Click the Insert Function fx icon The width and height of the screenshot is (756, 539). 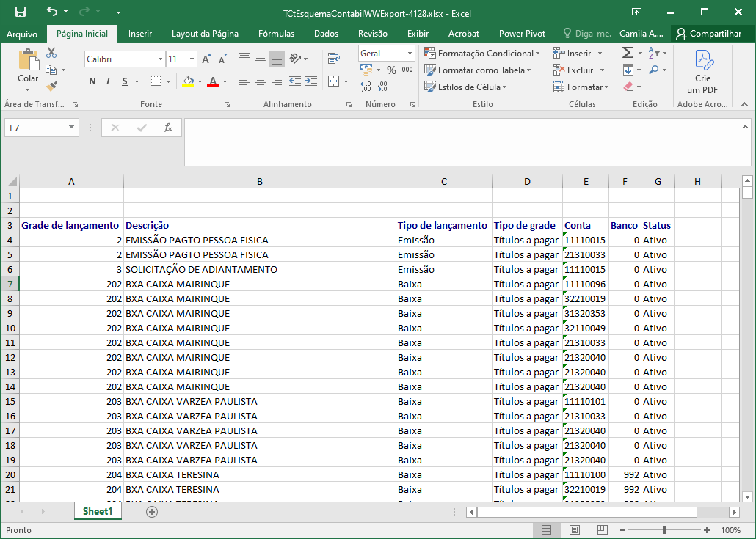(x=167, y=128)
